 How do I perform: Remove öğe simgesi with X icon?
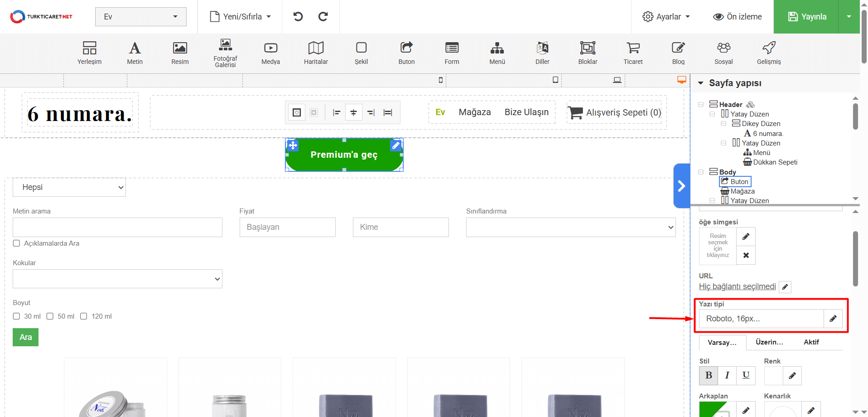coord(746,255)
